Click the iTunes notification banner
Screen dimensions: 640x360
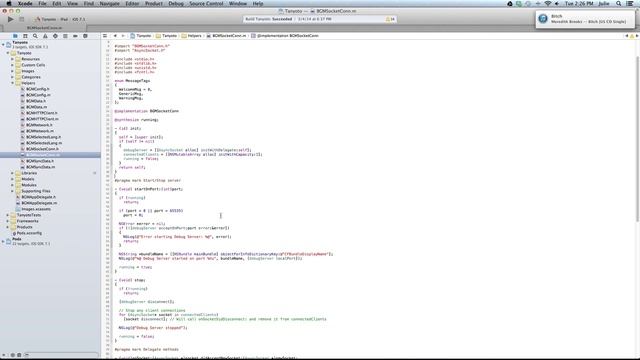click(586, 19)
